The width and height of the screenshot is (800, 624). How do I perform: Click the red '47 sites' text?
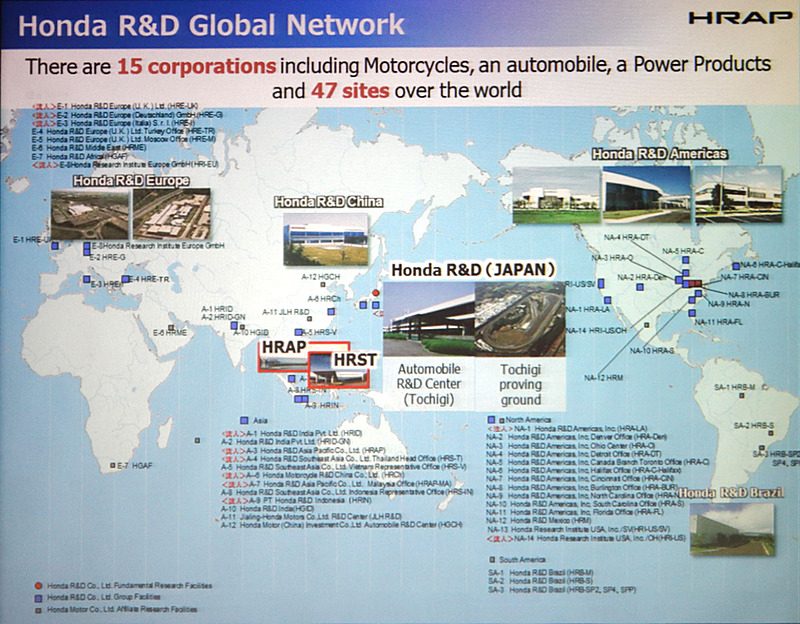(x=350, y=91)
